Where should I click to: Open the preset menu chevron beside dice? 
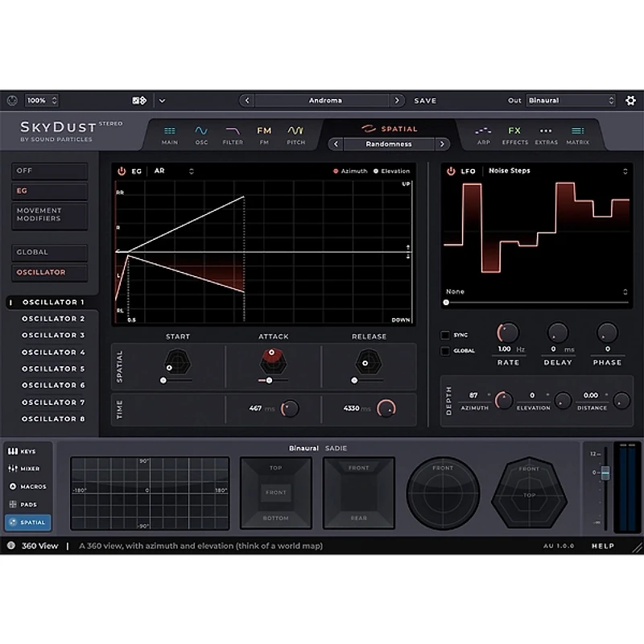click(163, 101)
